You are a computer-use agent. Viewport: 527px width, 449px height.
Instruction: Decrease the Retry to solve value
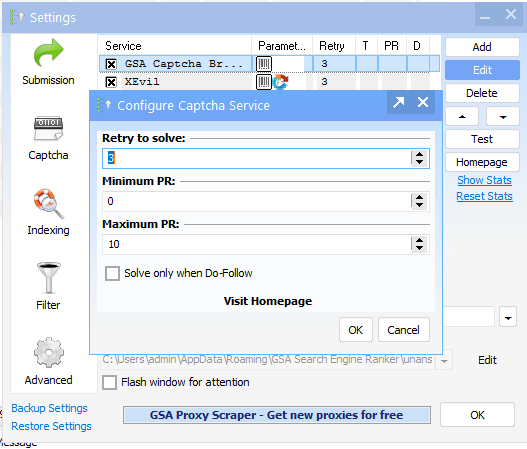(419, 162)
